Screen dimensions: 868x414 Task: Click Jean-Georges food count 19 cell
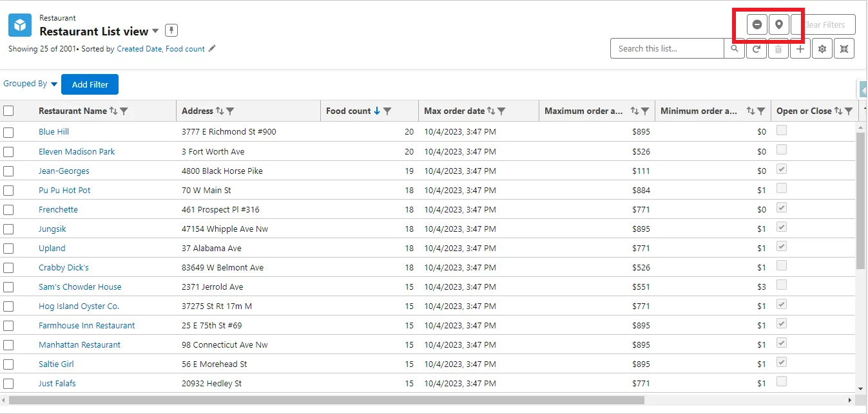pyautogui.click(x=409, y=171)
